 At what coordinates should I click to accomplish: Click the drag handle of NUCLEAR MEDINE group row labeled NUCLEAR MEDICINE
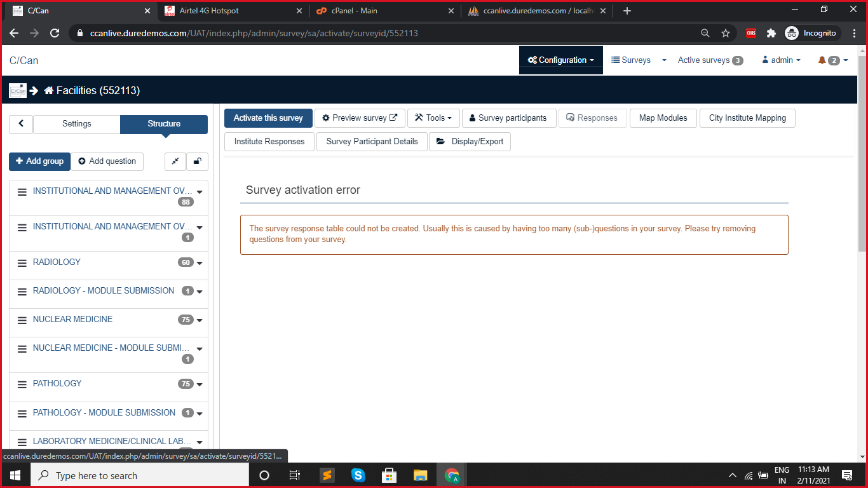pos(22,320)
